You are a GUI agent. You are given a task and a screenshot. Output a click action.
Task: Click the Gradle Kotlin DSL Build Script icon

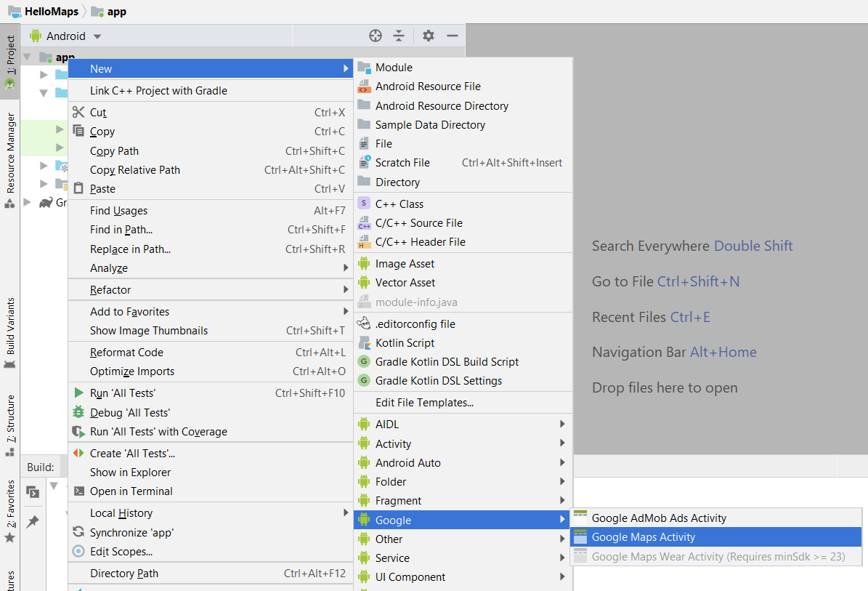[x=364, y=361]
